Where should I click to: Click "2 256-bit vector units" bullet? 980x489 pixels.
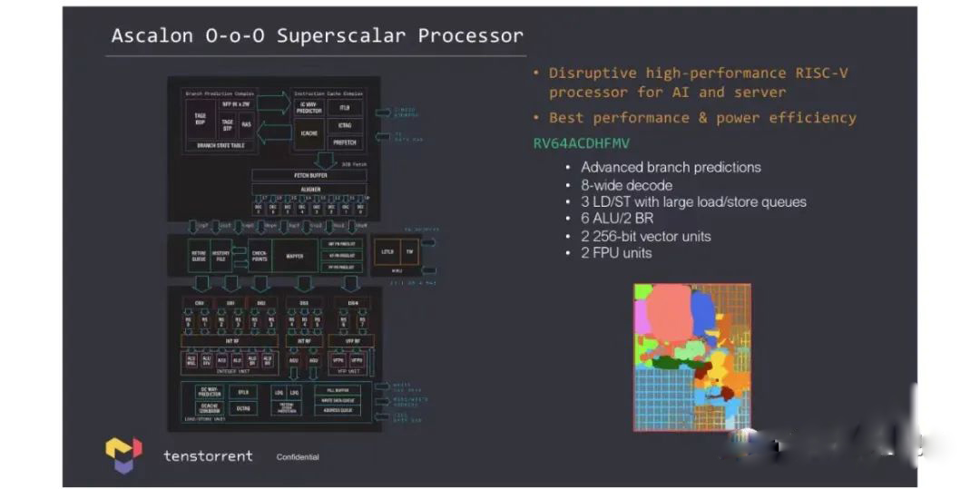point(646,236)
